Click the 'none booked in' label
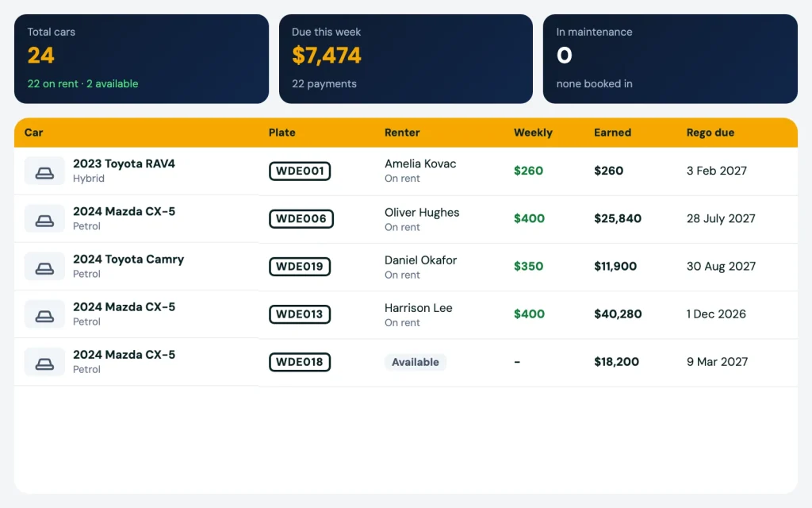 (x=595, y=84)
